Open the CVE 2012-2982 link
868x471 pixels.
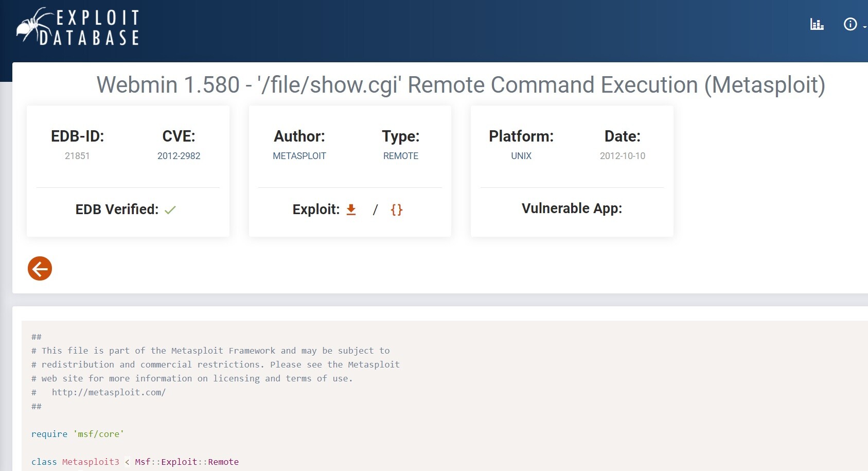(x=179, y=156)
